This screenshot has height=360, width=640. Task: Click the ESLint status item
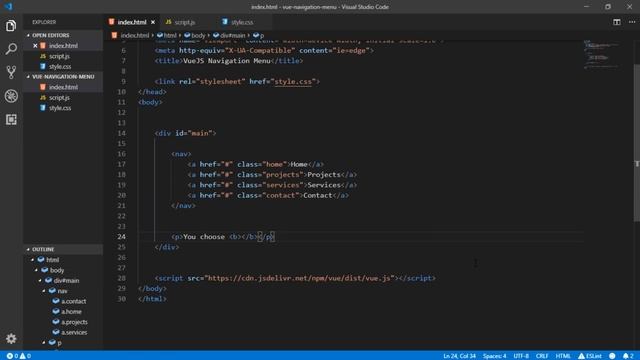pos(590,356)
